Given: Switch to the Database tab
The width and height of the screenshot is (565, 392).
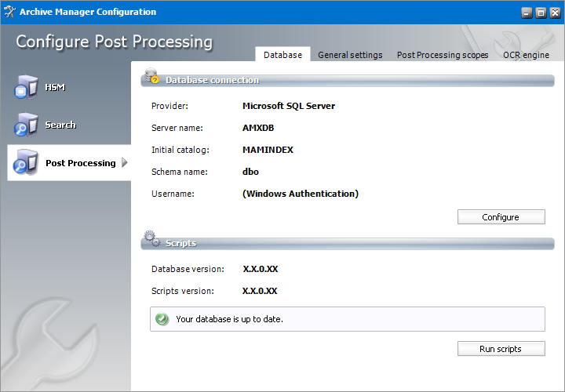Looking at the screenshot, I should (x=282, y=55).
